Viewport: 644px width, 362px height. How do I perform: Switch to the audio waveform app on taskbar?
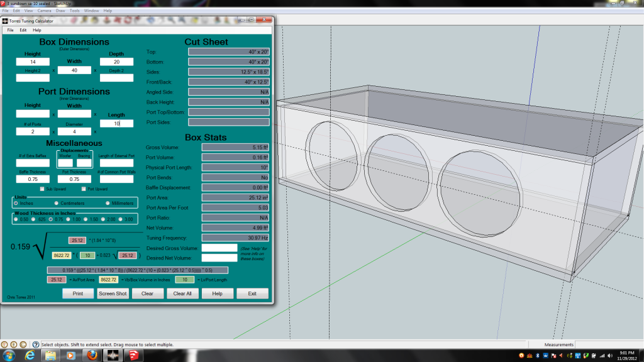[113, 356]
